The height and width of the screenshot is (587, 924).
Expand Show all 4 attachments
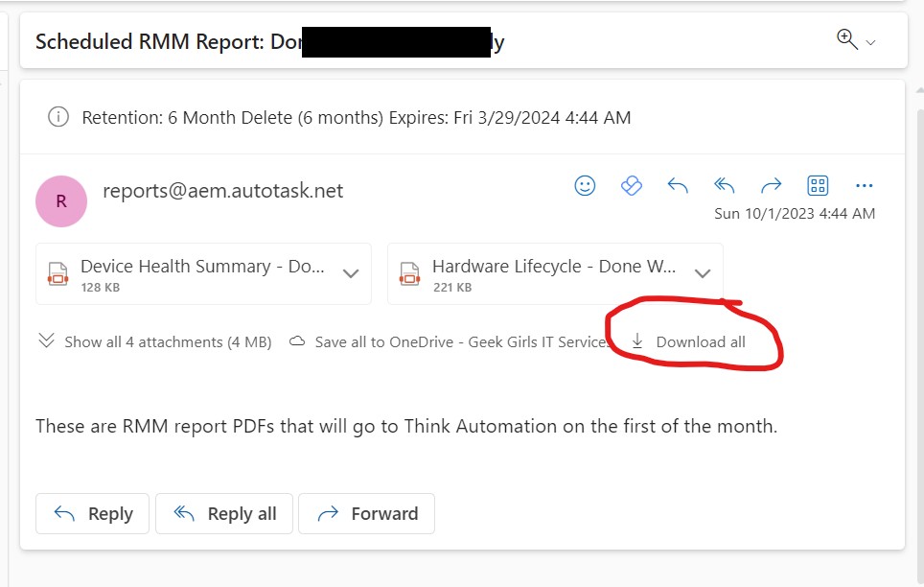click(x=155, y=342)
